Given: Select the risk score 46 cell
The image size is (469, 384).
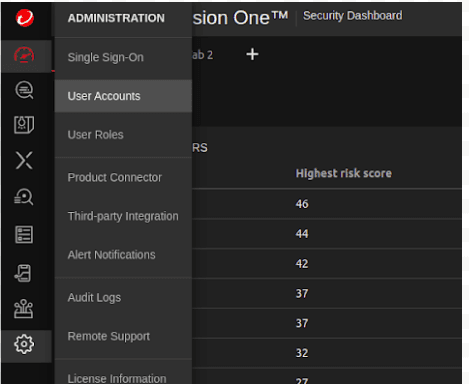Looking at the screenshot, I should pos(302,204).
